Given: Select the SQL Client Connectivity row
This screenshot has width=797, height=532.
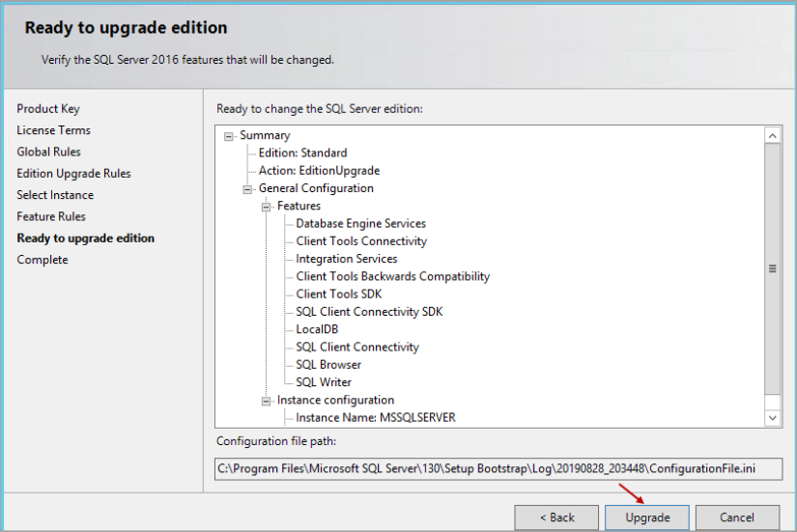Looking at the screenshot, I should (357, 347).
